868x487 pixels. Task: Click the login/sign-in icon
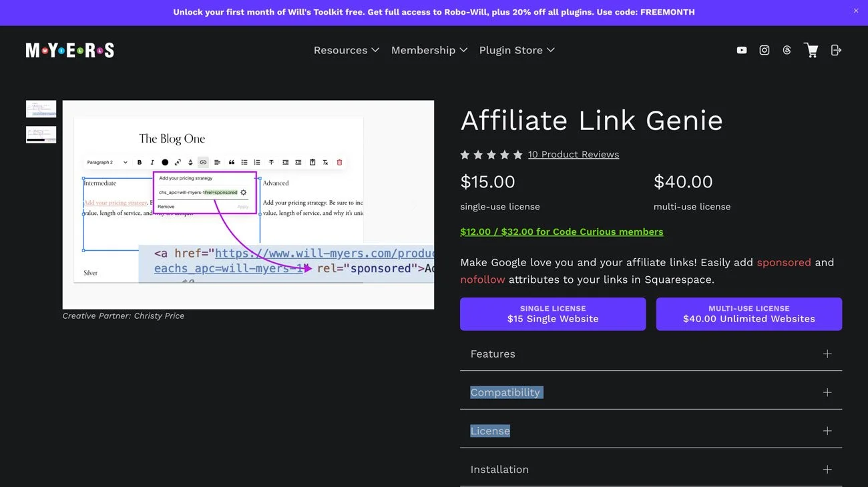(x=836, y=50)
